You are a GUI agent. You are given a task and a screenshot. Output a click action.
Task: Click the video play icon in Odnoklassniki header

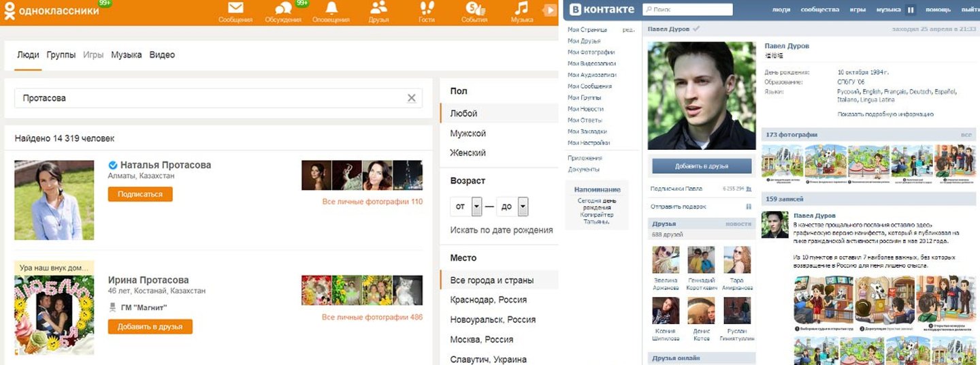[x=550, y=10]
